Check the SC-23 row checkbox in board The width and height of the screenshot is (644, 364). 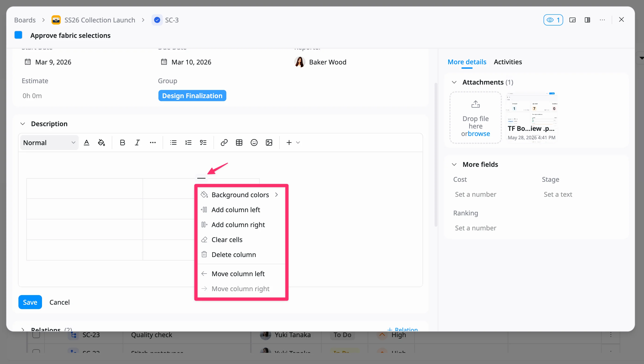(x=36, y=335)
